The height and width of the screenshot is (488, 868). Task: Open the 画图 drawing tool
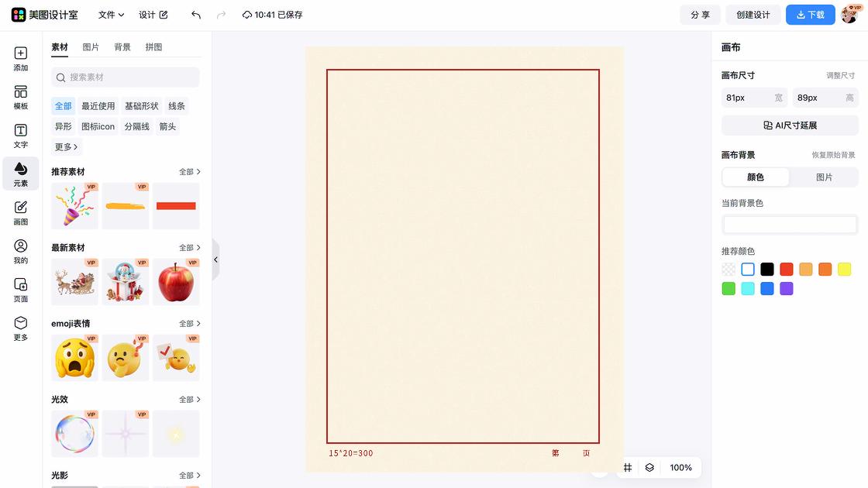click(21, 213)
